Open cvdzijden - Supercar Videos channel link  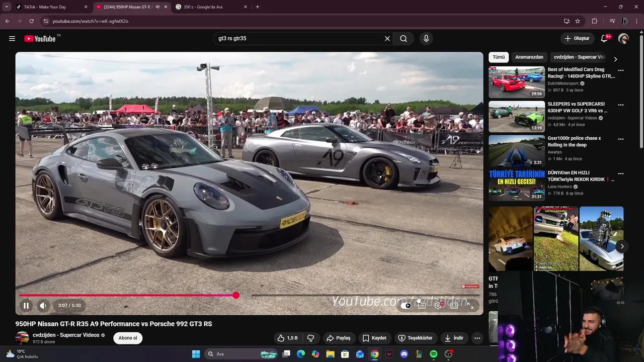66,335
